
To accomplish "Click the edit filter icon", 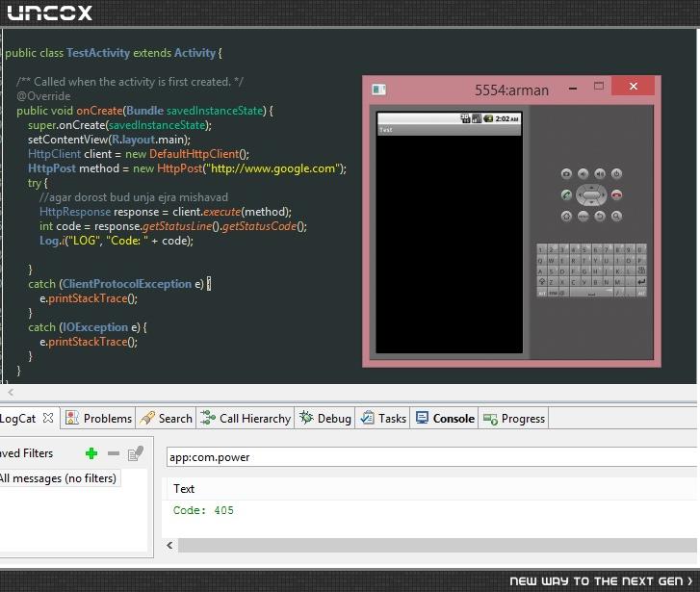I will pyautogui.click(x=135, y=453).
